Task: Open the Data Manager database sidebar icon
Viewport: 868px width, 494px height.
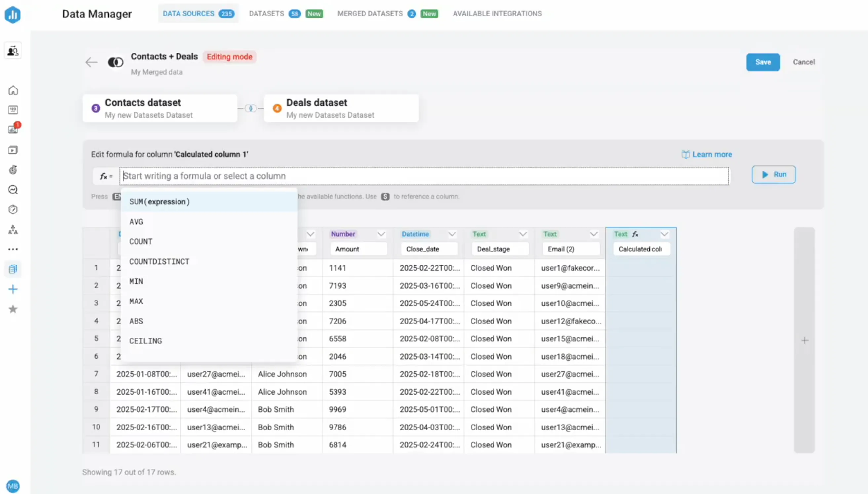Action: coord(13,269)
